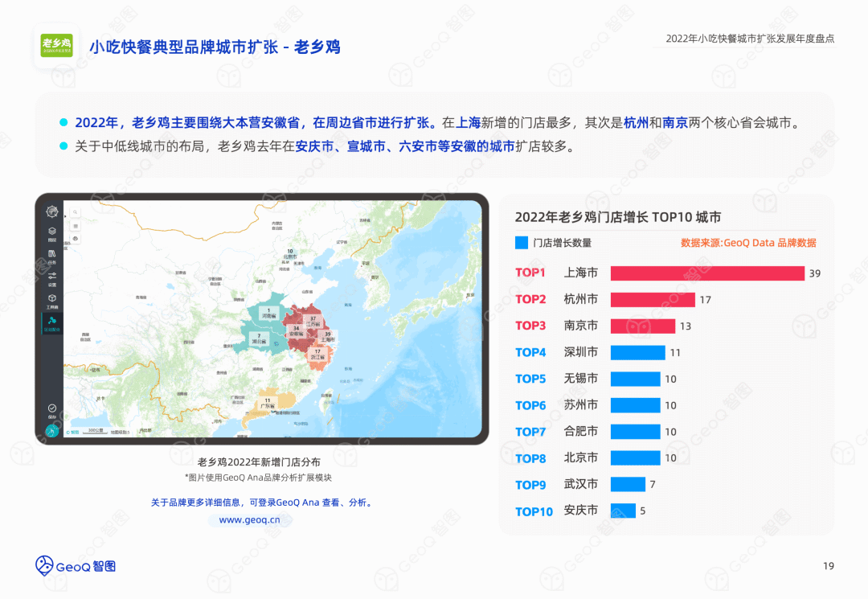Click the chart title 2022年老乡鸡门店增长 TOP10 城市

618,217
